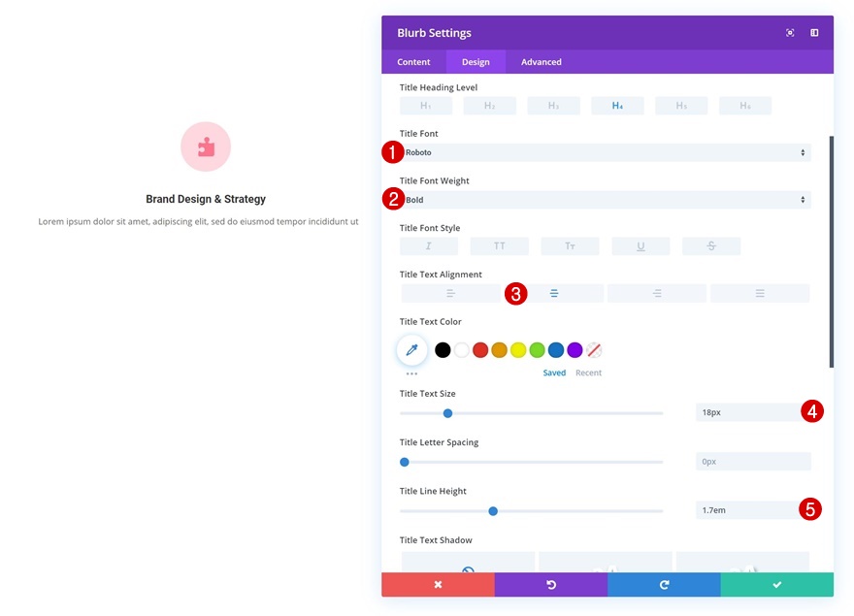Screen dimensions: 854x616
Task: Align title text to center
Action: tap(554, 293)
